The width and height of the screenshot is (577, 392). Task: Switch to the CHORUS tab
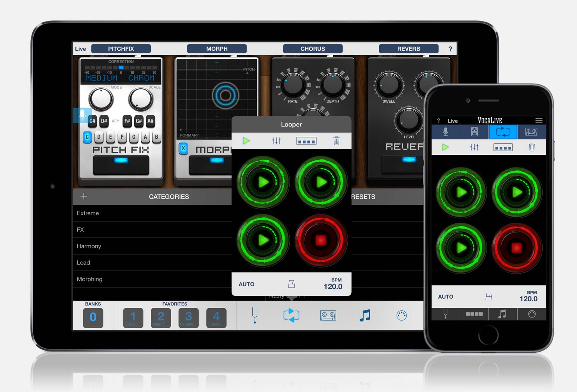(312, 48)
